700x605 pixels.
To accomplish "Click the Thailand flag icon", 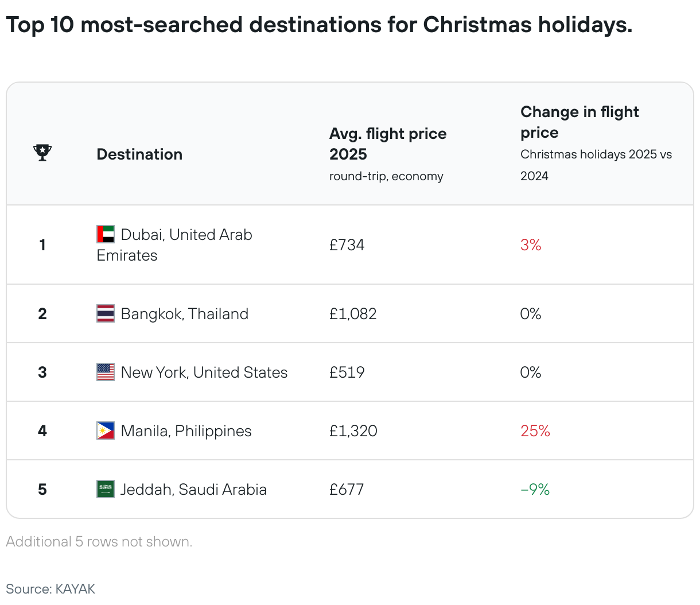I will pyautogui.click(x=106, y=313).
